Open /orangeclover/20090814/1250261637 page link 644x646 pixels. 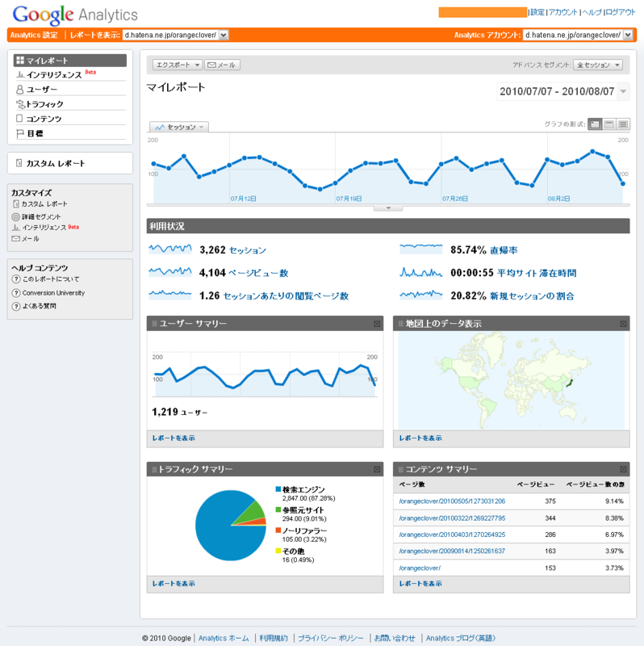point(452,552)
